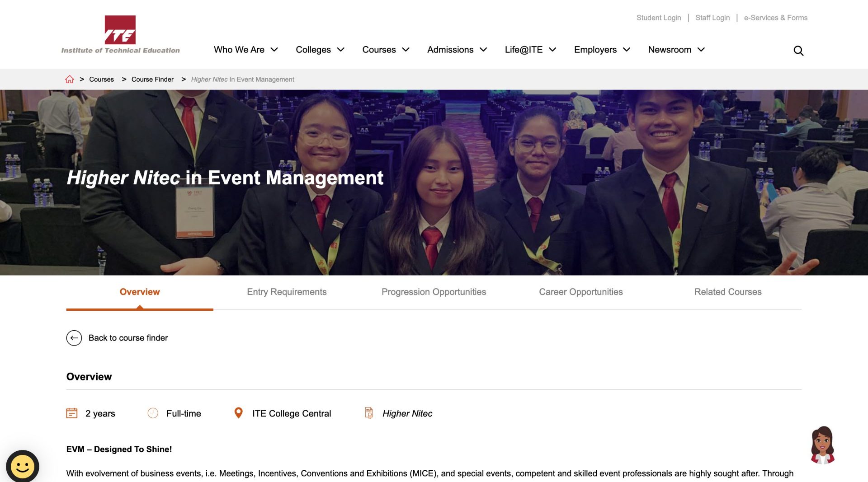Open the site search

point(798,51)
